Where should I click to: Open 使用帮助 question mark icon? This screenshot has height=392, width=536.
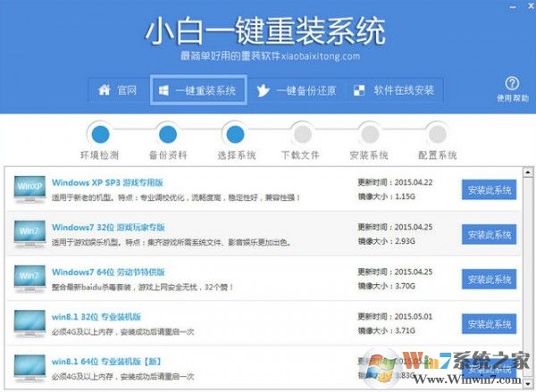(512, 83)
